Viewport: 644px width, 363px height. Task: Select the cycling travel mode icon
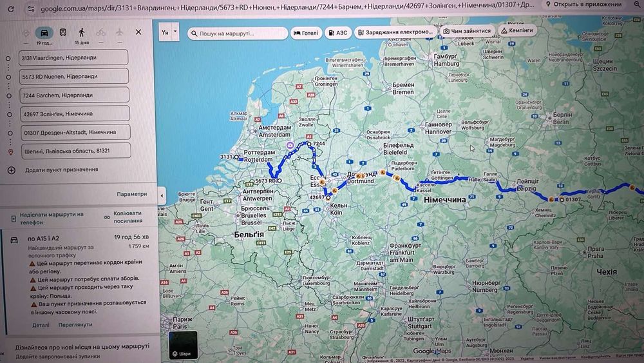pos(100,32)
